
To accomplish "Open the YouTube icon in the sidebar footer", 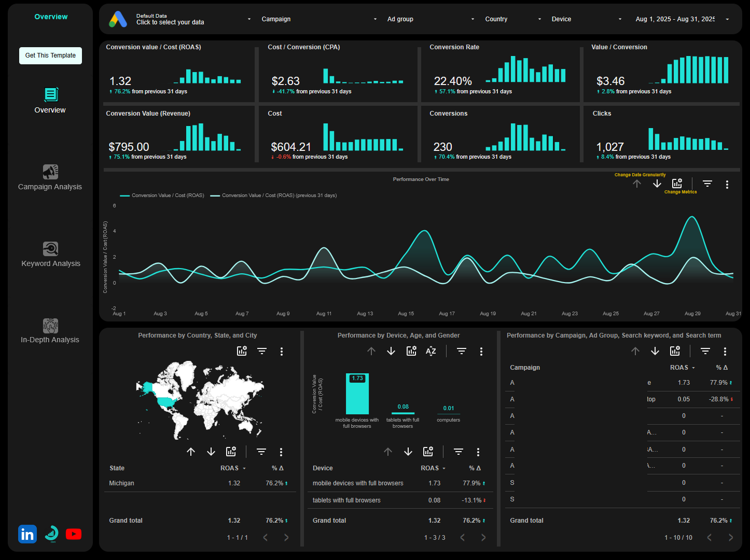I will click(x=74, y=534).
